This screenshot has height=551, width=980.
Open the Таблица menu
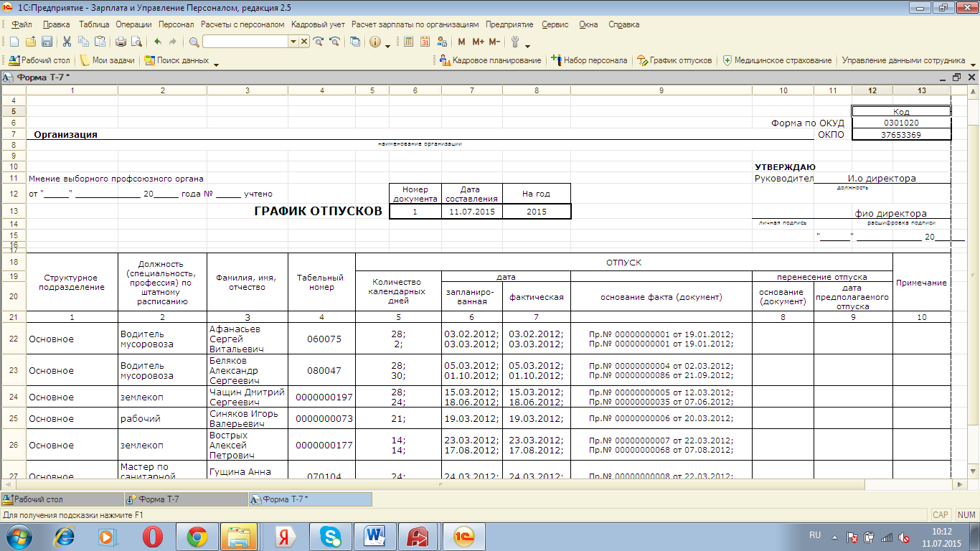[x=94, y=24]
